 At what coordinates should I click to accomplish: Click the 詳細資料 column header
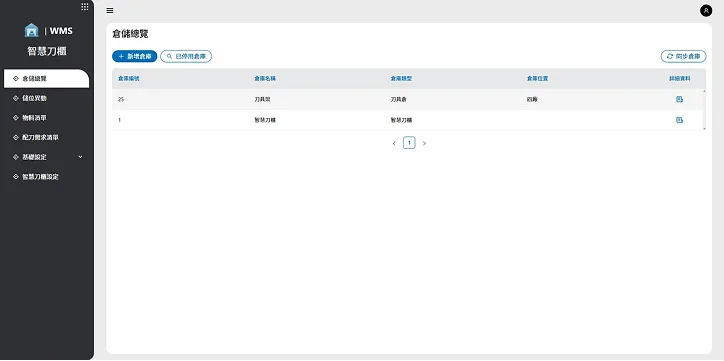pos(680,79)
